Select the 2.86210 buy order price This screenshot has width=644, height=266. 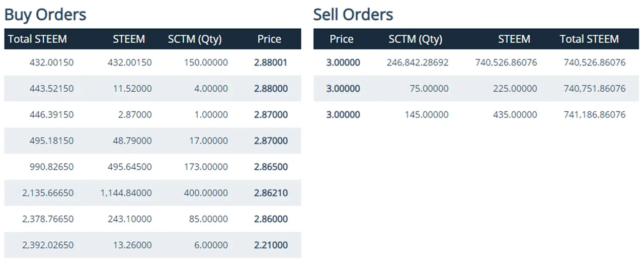[271, 193]
